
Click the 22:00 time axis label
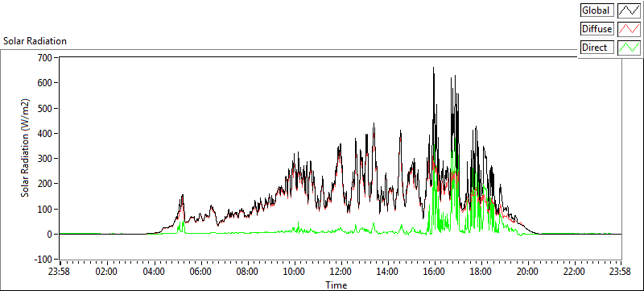tap(574, 272)
